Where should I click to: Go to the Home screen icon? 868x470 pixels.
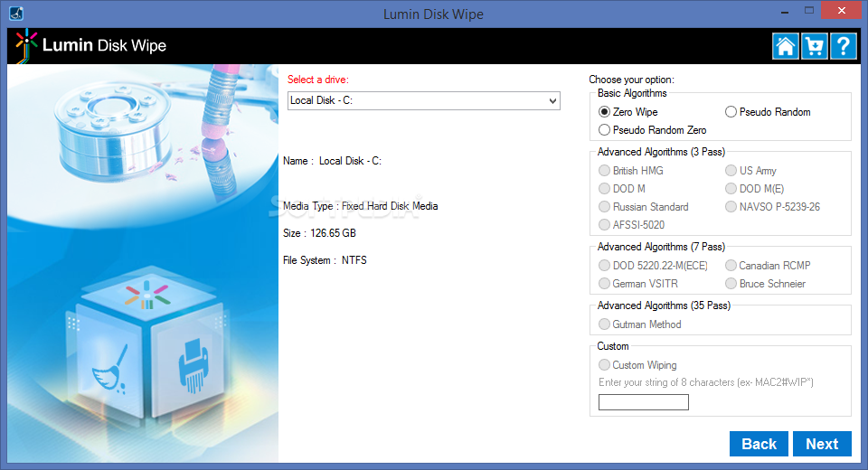786,46
